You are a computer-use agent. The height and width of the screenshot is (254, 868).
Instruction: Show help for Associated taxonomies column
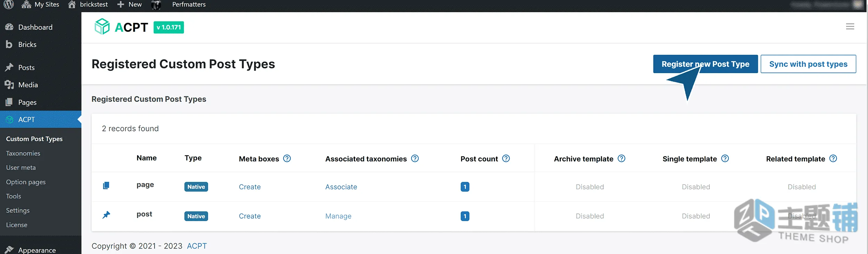(x=415, y=158)
